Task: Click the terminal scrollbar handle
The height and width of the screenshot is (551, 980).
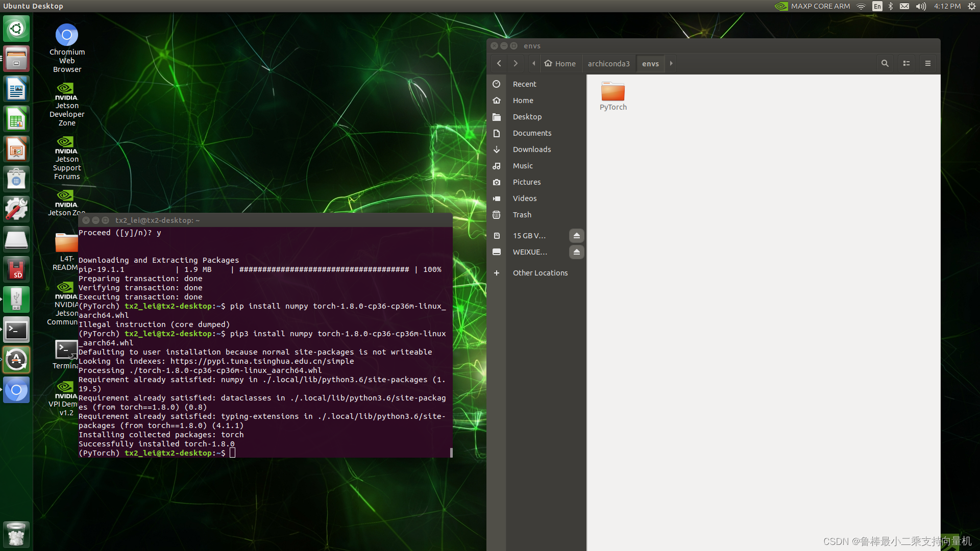Action: click(451, 453)
